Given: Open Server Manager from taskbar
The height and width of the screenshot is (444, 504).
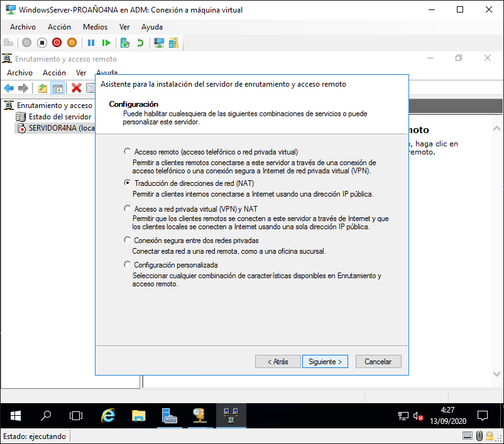Looking at the screenshot, I should pos(169,416).
